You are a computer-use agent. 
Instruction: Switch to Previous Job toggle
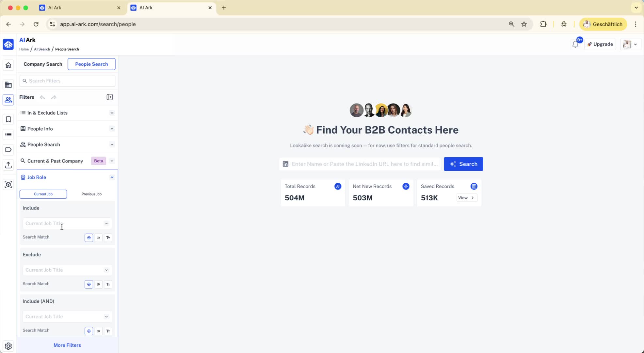pyautogui.click(x=91, y=194)
